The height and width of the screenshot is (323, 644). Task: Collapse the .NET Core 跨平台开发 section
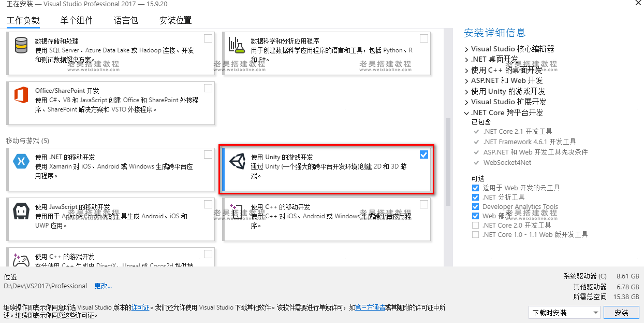tap(466, 113)
